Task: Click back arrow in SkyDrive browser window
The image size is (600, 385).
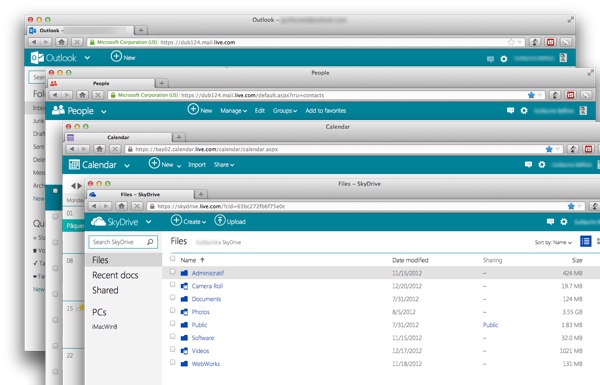Action: pos(94,206)
